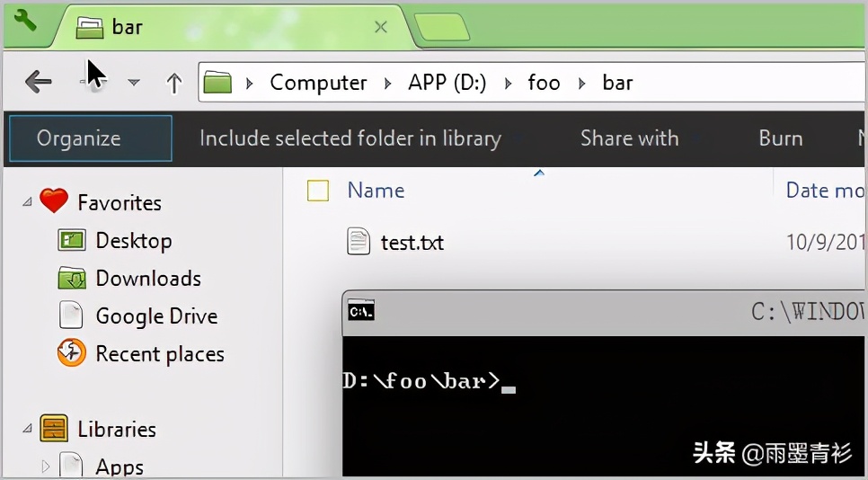Open the recent locations dropdown arrow
The image size is (868, 480).
133,83
